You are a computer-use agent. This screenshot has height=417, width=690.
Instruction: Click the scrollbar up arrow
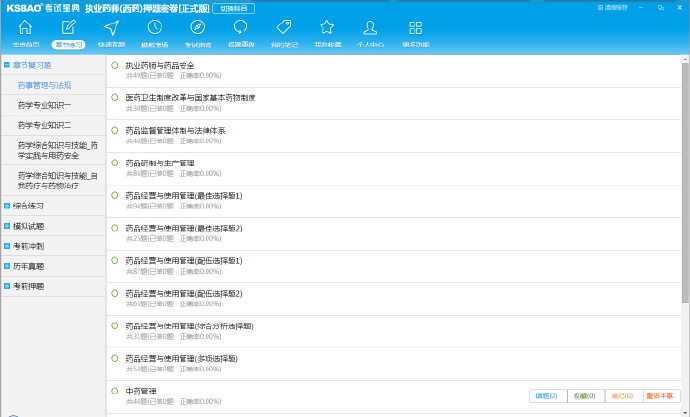point(685,59)
